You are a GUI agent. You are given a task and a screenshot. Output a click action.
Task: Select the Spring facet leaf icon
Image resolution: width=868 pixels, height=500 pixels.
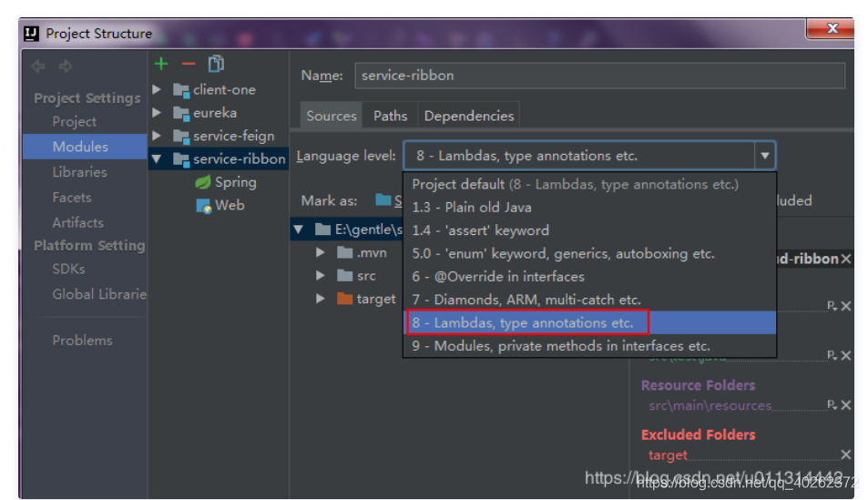tap(203, 182)
